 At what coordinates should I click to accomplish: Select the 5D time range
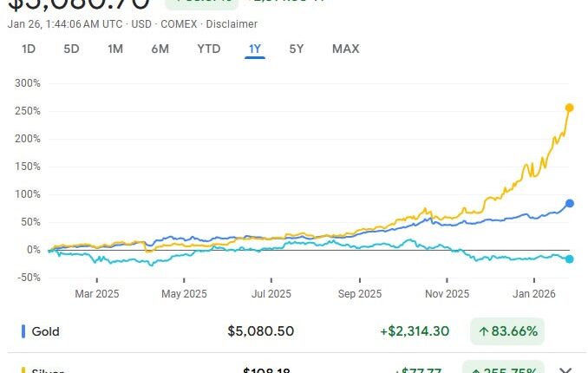click(71, 49)
